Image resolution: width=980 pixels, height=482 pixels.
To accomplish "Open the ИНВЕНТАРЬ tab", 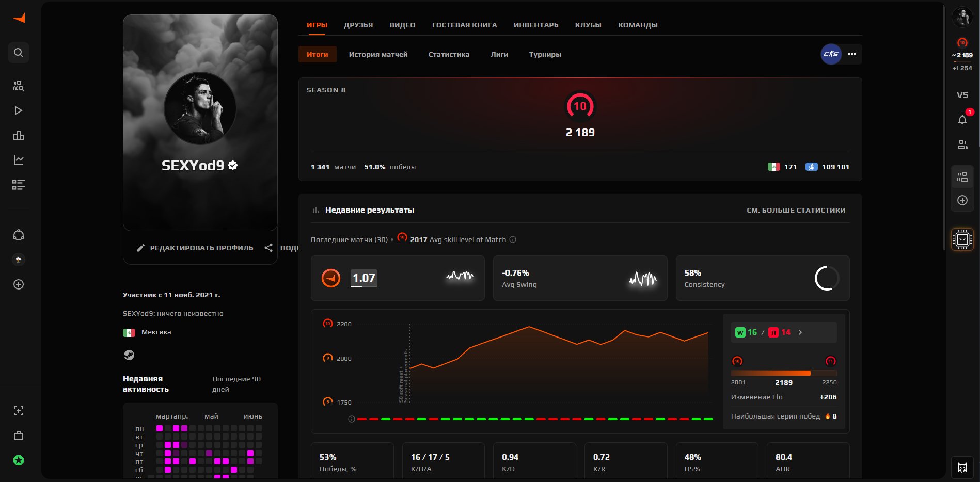I will 536,25.
